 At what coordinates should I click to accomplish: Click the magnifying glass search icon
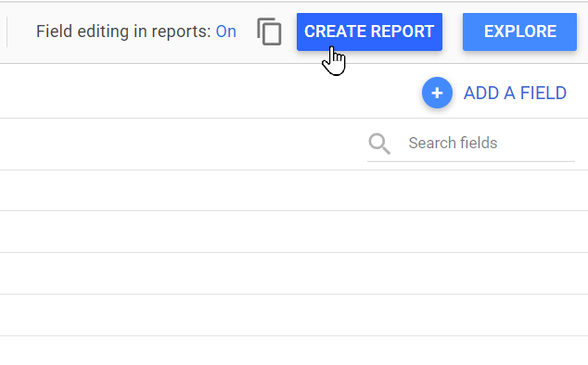pyautogui.click(x=379, y=144)
